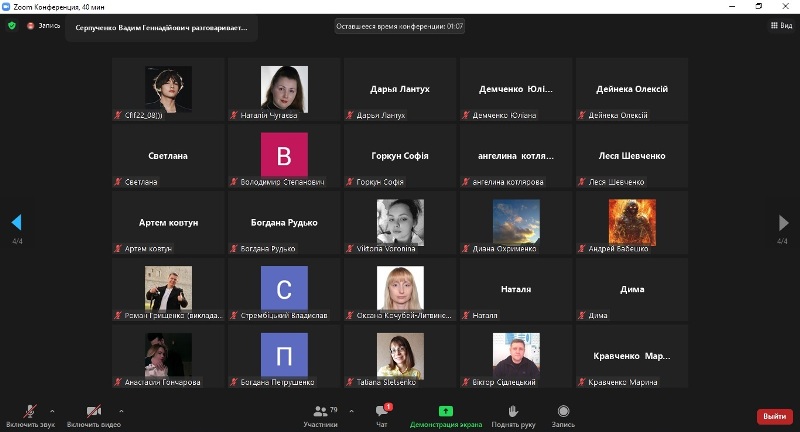Select Андрей Бабешко fire avatar tile
800x432 pixels.
point(632,223)
